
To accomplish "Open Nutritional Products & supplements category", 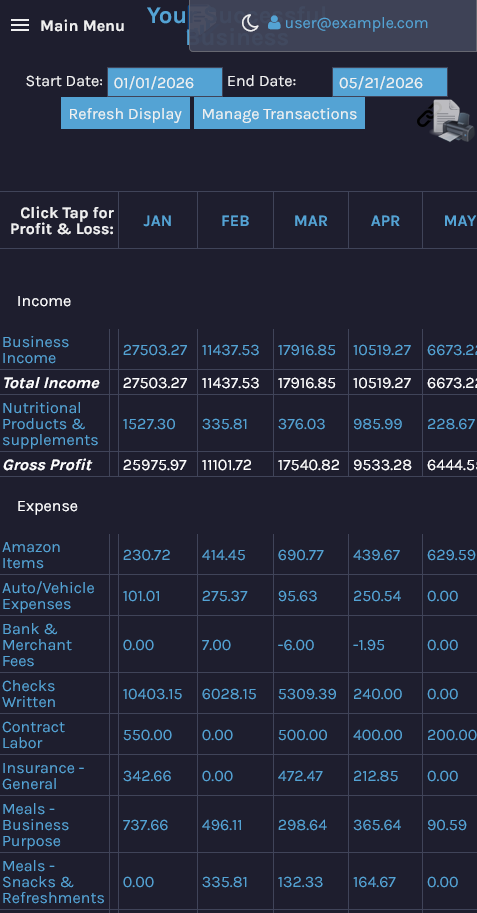I will (50, 424).
